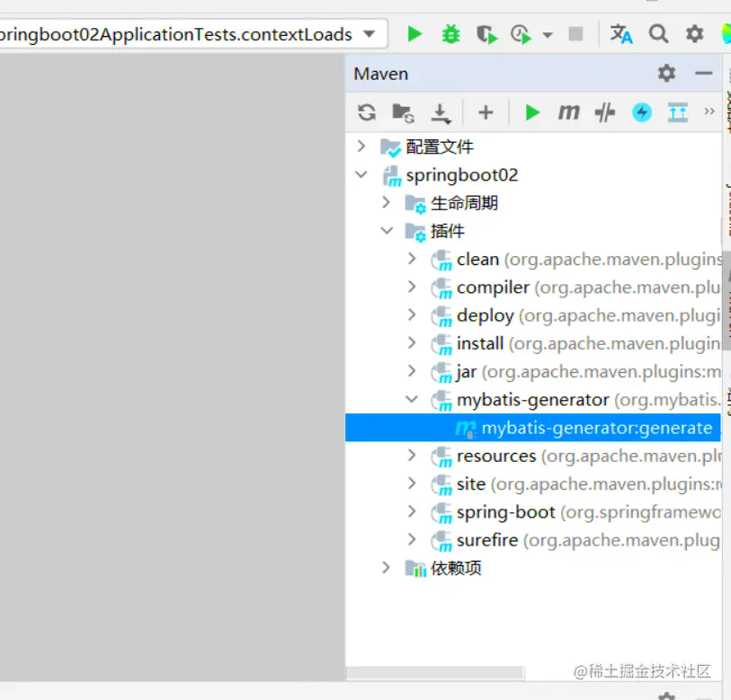Toggle offline mode icon
This screenshot has width=731, height=700.
coord(604,112)
